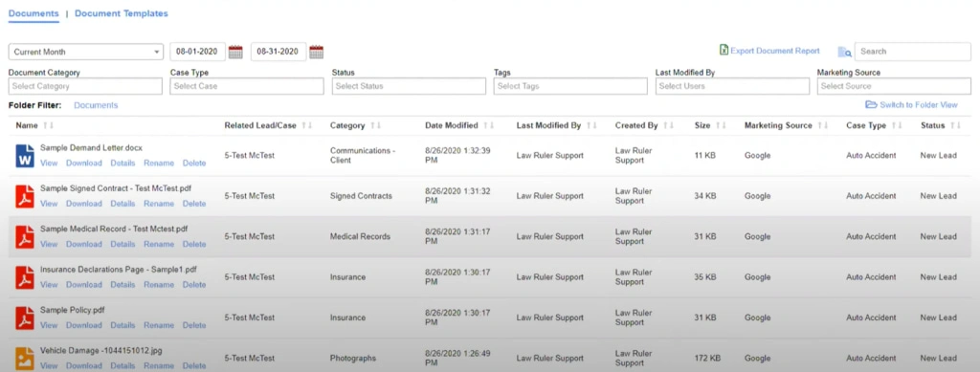Open Details for Sample Medical Record
The height and width of the screenshot is (372, 980).
click(122, 244)
